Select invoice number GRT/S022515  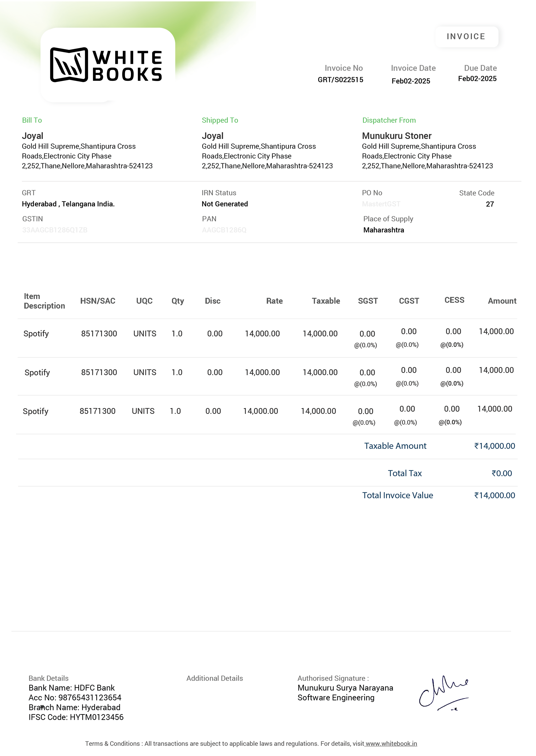click(340, 79)
